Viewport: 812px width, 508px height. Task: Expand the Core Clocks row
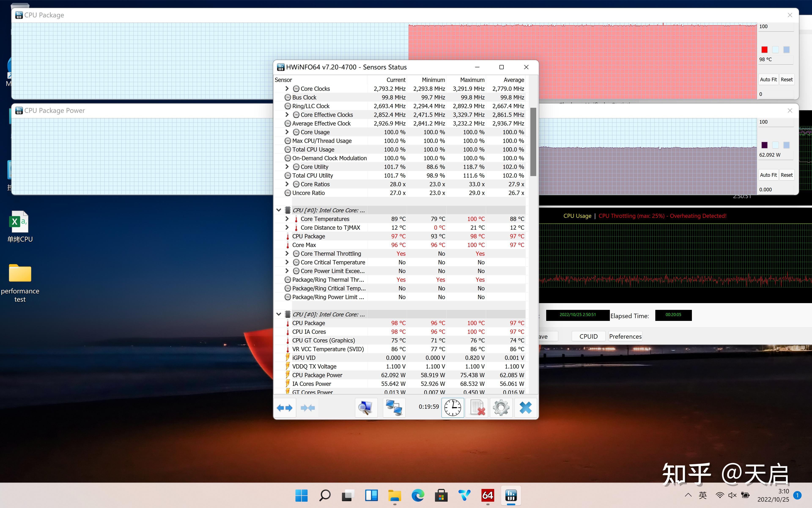(287, 89)
